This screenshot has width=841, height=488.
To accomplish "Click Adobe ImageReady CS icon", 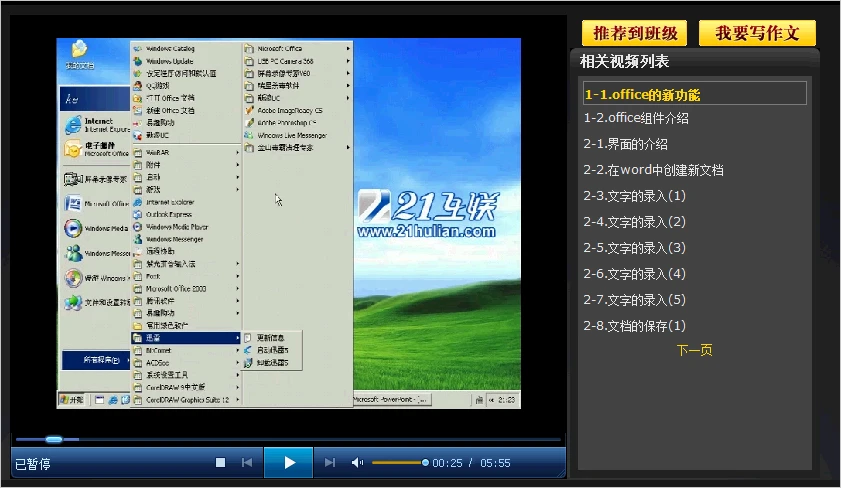I will (249, 110).
